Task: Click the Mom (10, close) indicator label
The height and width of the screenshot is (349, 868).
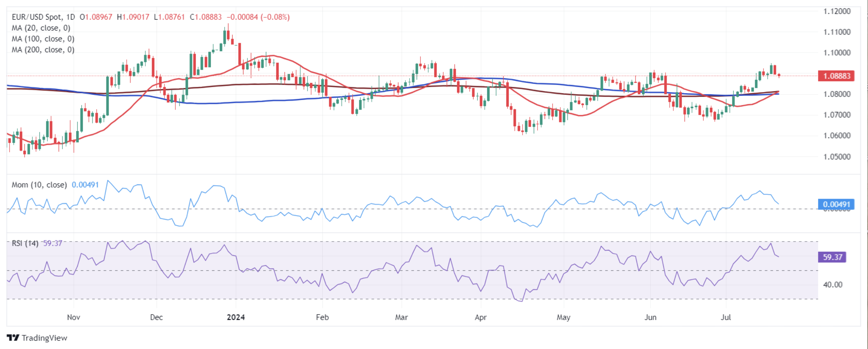Action: (x=39, y=185)
